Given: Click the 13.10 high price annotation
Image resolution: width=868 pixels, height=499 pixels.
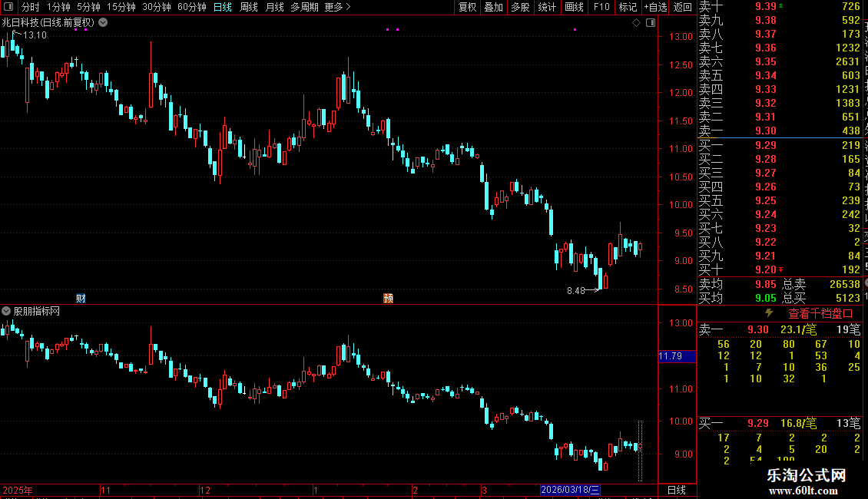Looking at the screenshot, I should click(x=35, y=35).
